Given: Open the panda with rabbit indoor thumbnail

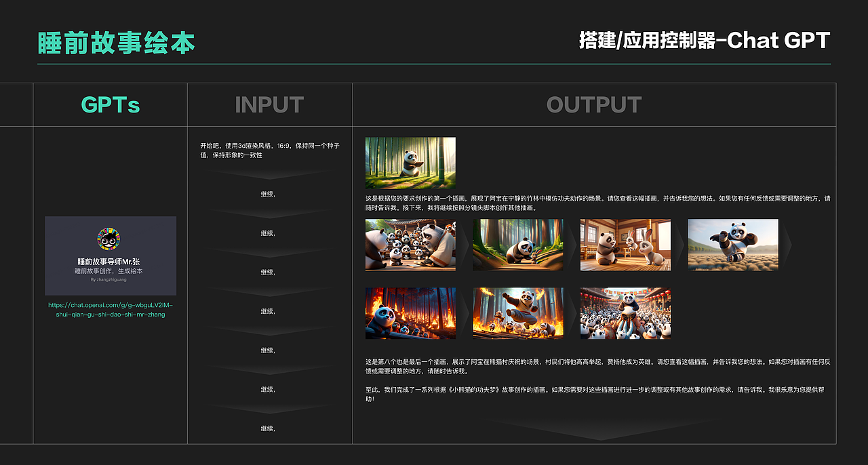Looking at the screenshot, I should coord(625,245).
